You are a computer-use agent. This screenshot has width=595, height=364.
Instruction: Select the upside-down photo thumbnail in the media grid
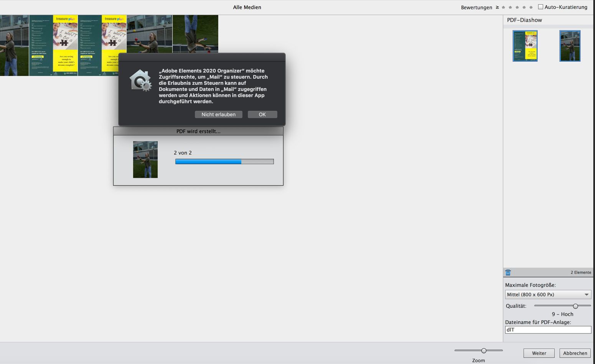pos(195,34)
